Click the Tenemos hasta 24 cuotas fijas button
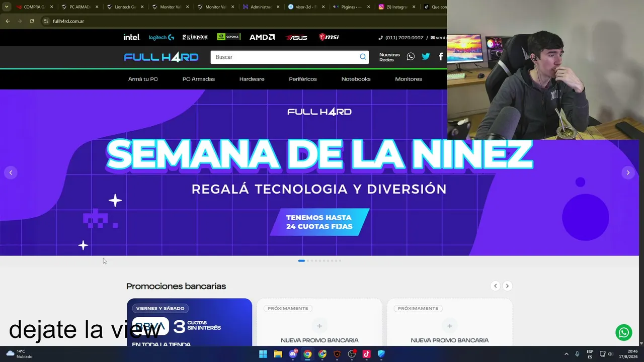The width and height of the screenshot is (644, 362). [319, 222]
